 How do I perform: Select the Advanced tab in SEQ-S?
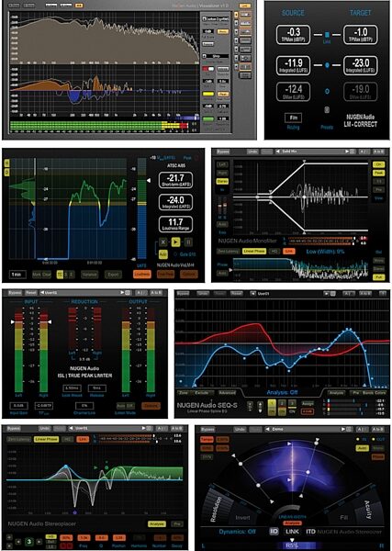pos(227,392)
